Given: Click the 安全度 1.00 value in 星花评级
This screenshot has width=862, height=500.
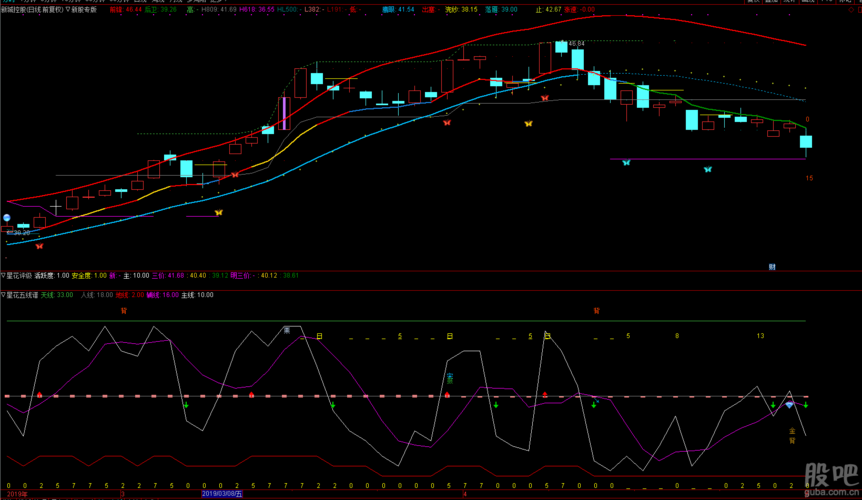Looking at the screenshot, I should click(89, 276).
